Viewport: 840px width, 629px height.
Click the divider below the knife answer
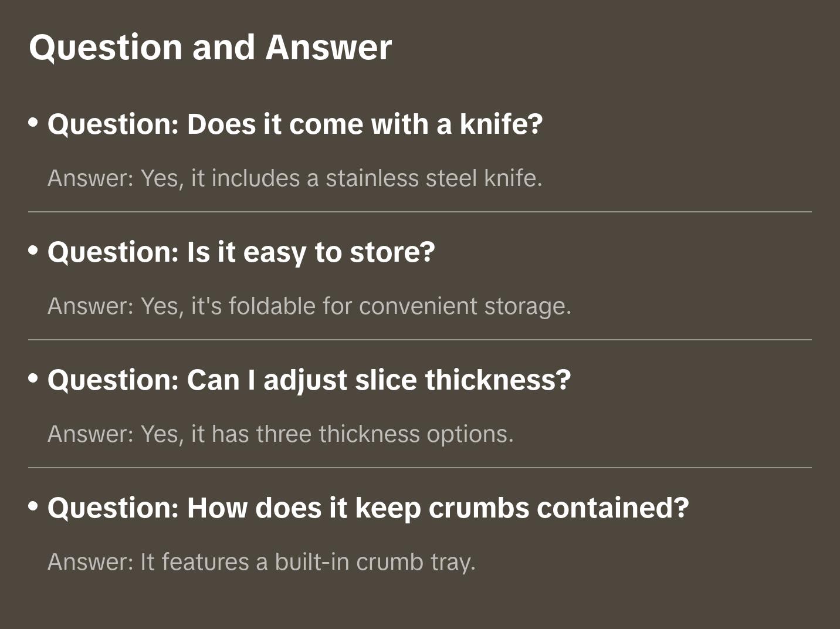420,212
